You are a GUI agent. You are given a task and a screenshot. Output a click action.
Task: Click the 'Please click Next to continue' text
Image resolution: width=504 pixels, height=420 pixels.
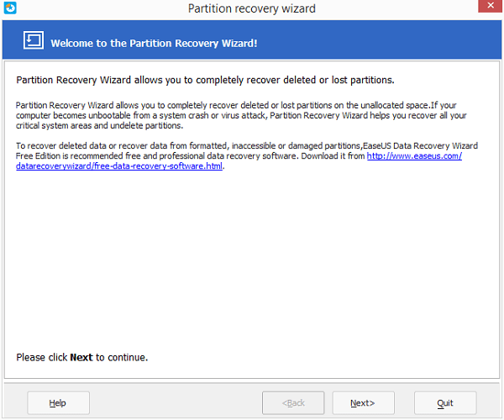click(82, 357)
